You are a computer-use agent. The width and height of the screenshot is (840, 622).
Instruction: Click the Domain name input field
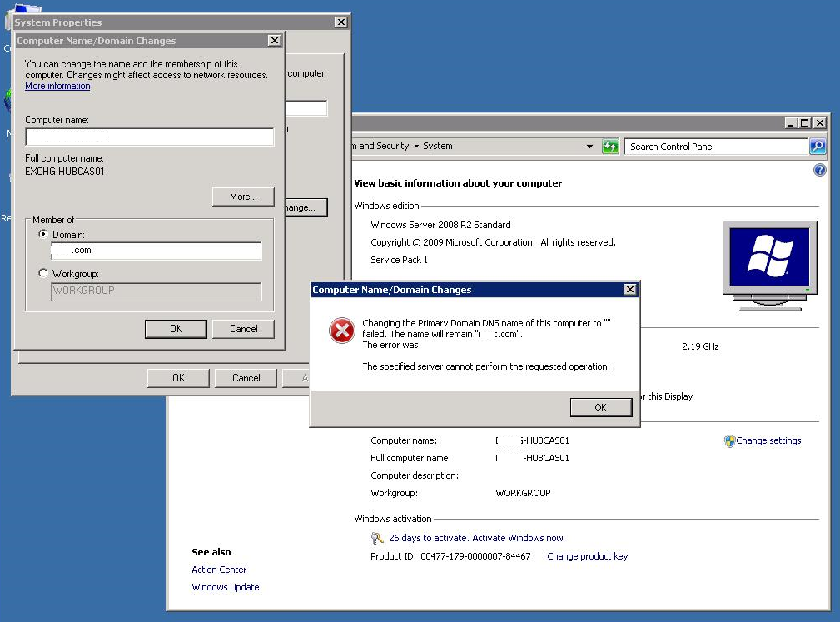156,250
